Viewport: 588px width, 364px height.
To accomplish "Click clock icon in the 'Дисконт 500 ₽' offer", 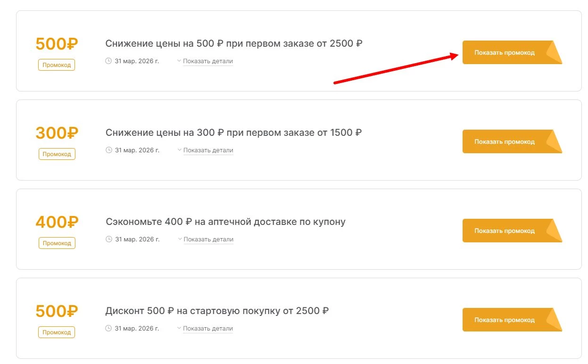I will pyautogui.click(x=108, y=329).
